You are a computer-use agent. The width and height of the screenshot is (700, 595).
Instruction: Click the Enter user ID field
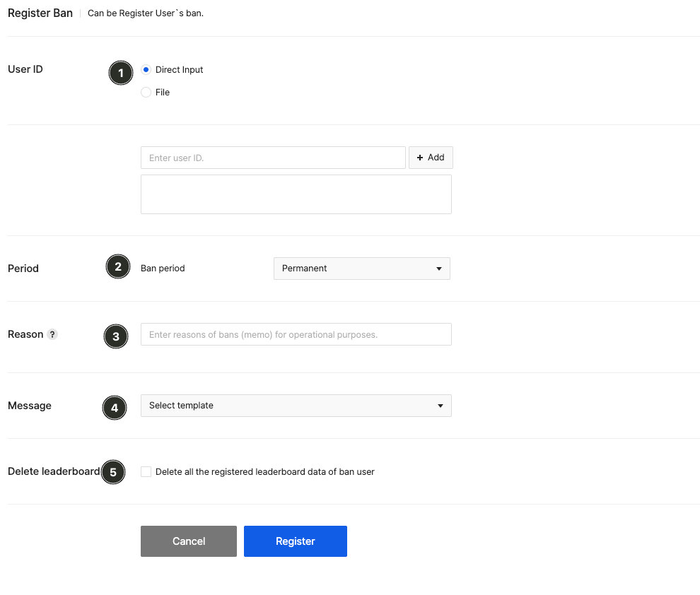click(273, 158)
